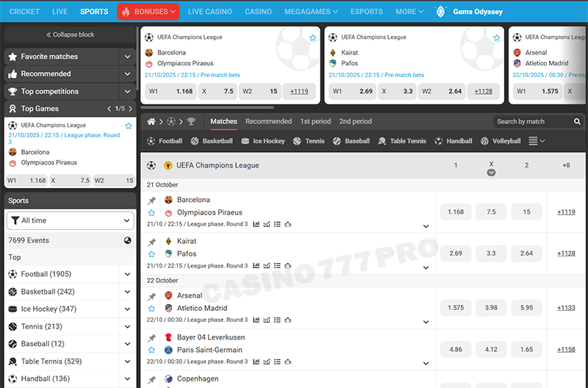The width and height of the screenshot is (588, 388).
Task: Expand Favorite matches section
Action: (x=127, y=57)
